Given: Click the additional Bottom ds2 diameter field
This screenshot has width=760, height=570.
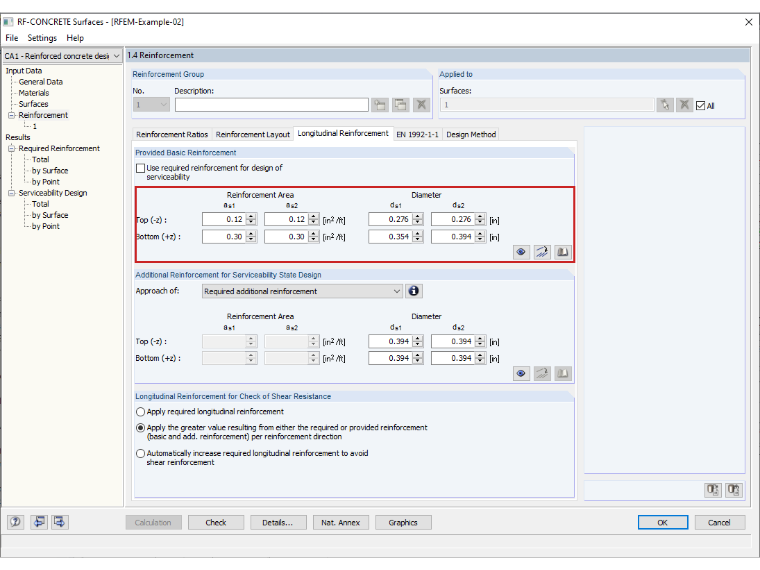Looking at the screenshot, I should click(453, 358).
